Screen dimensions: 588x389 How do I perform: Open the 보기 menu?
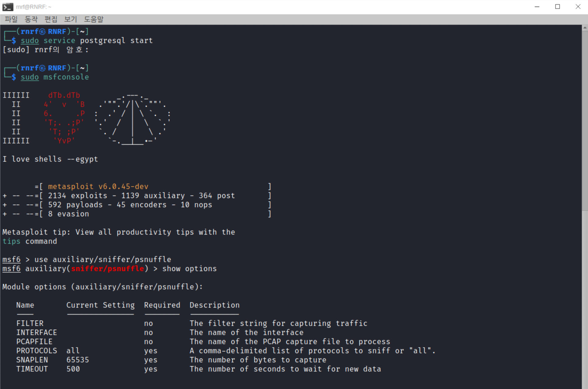point(70,19)
